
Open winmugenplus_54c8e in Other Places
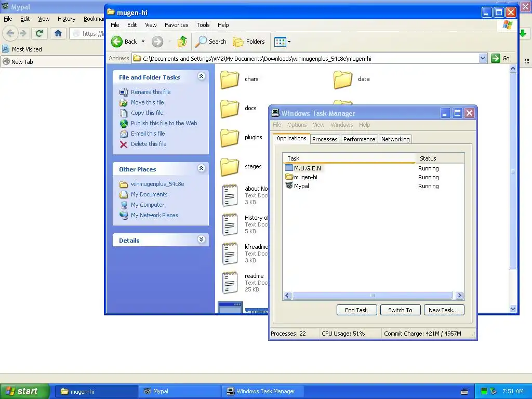click(157, 184)
